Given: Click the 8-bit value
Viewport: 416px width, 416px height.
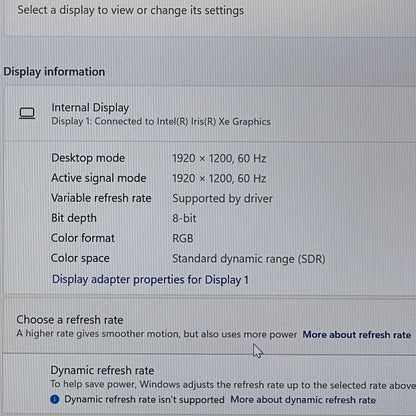Looking at the screenshot, I should (x=184, y=218).
